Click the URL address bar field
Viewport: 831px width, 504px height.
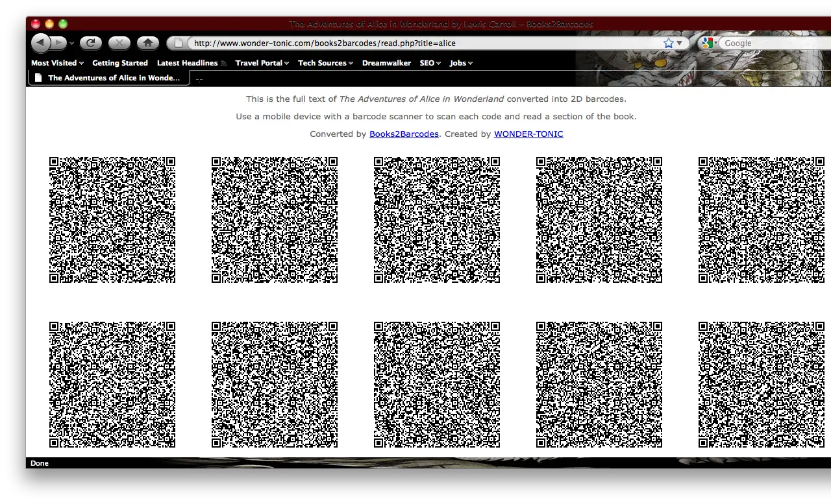tap(422, 43)
